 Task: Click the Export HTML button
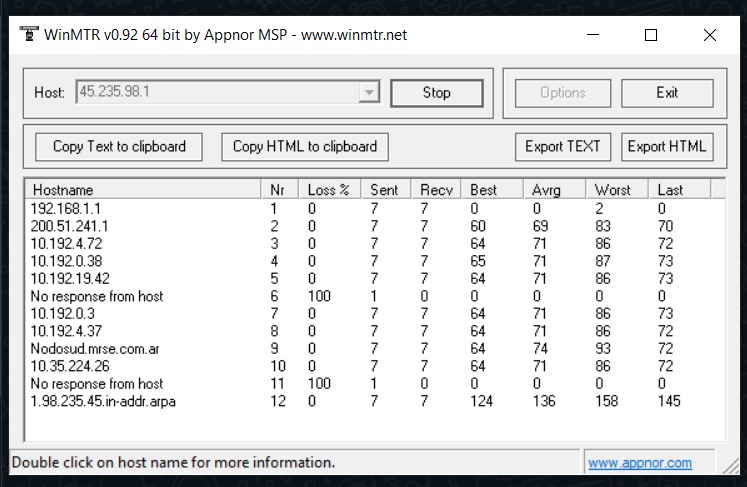[667, 146]
